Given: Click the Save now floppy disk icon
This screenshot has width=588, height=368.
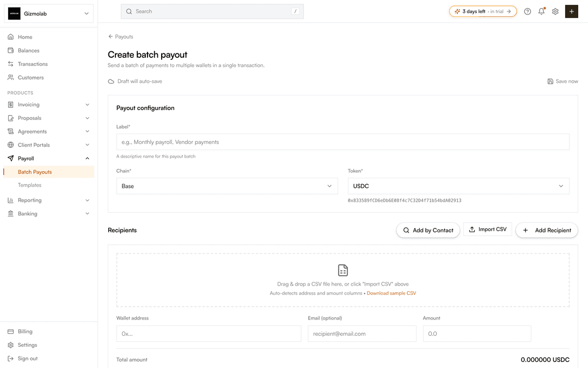Looking at the screenshot, I should click(x=550, y=81).
